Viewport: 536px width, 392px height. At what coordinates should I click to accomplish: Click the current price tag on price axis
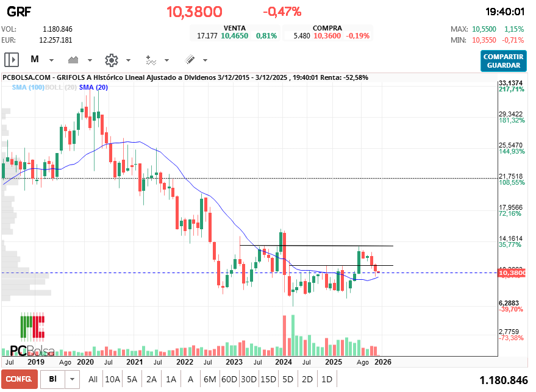(512, 273)
